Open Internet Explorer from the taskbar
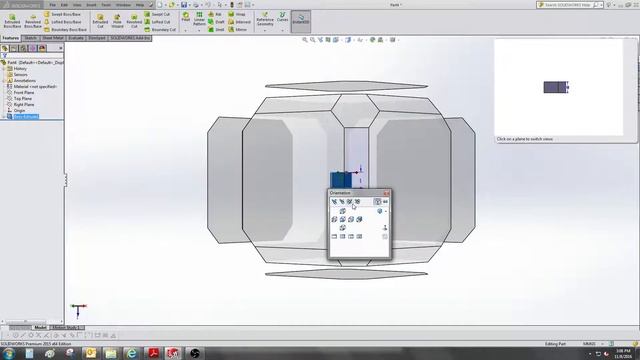Viewport: 640px width, 360px height. [131, 353]
